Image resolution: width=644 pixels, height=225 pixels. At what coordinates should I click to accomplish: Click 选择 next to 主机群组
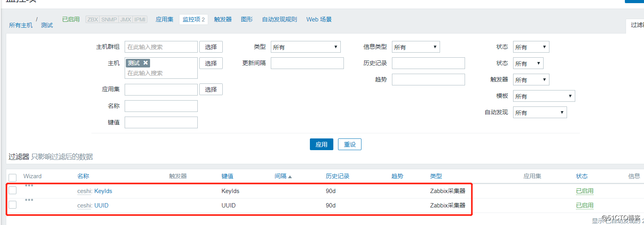(x=211, y=47)
